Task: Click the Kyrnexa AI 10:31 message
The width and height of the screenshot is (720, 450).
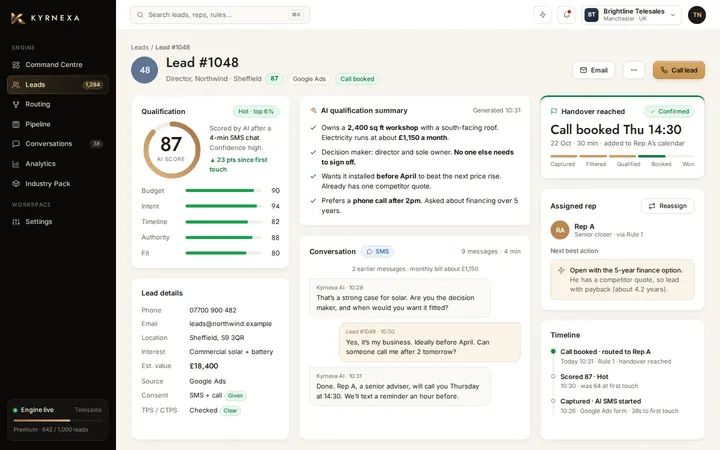Action: [400, 386]
